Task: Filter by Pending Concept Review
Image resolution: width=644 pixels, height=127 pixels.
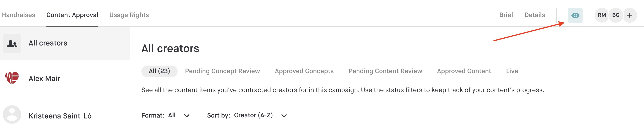Action: pyautogui.click(x=222, y=71)
